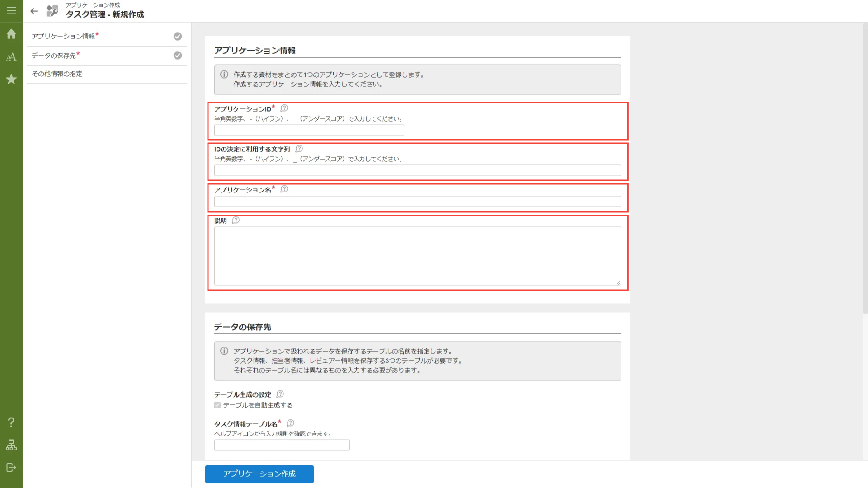This screenshot has width=868, height=488.
Task: Click inside the 説明 text area
Action: point(417,256)
